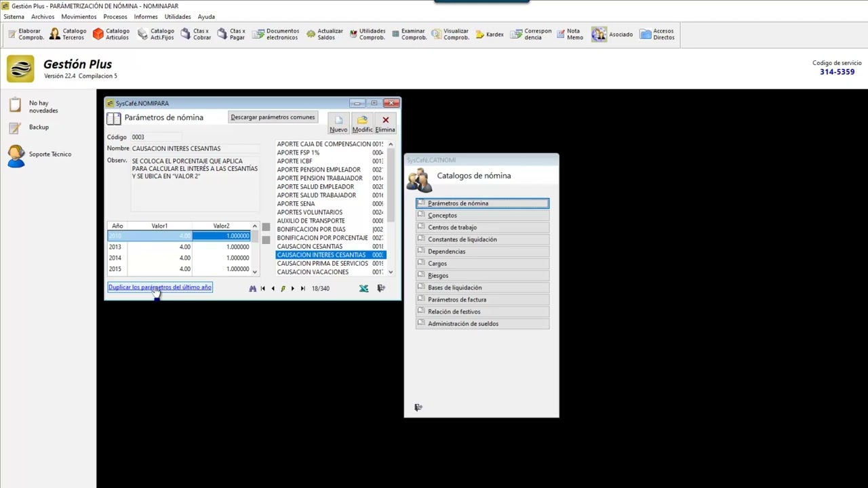
Task: Launch Actualizar Saldos tool
Action: [324, 34]
